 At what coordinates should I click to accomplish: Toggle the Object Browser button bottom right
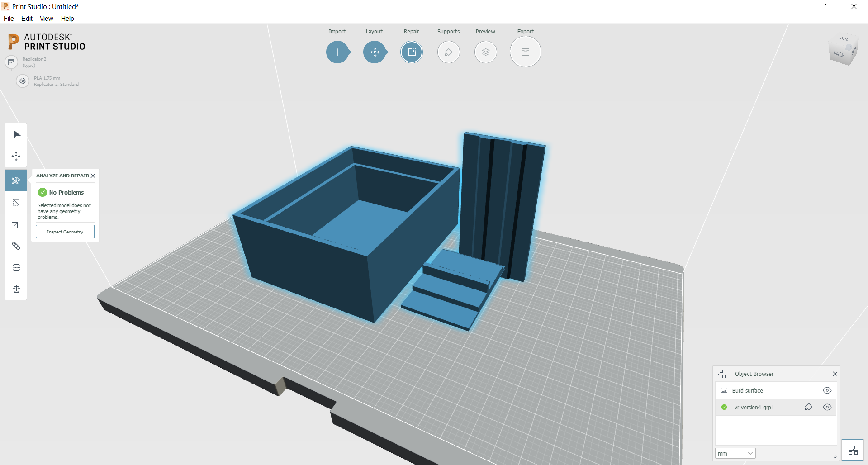pyautogui.click(x=853, y=450)
